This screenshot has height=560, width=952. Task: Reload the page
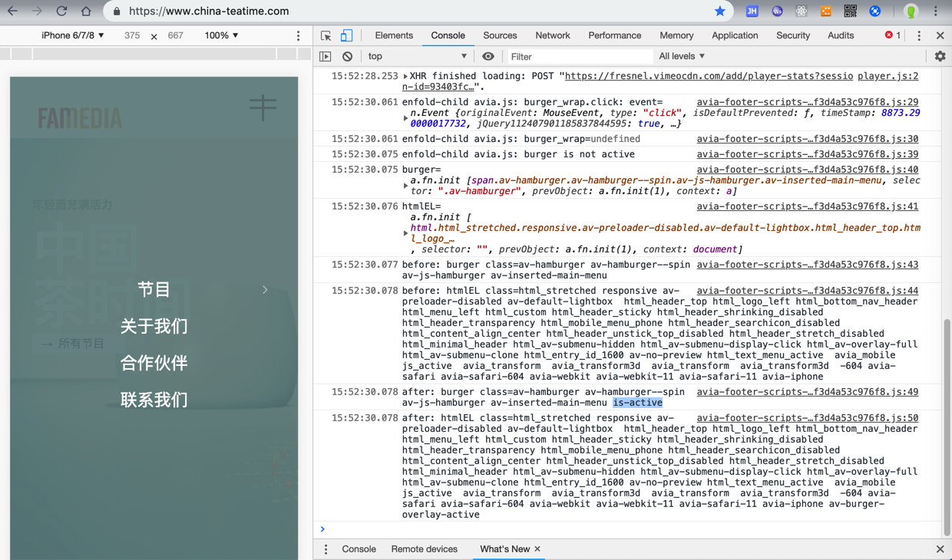click(61, 12)
